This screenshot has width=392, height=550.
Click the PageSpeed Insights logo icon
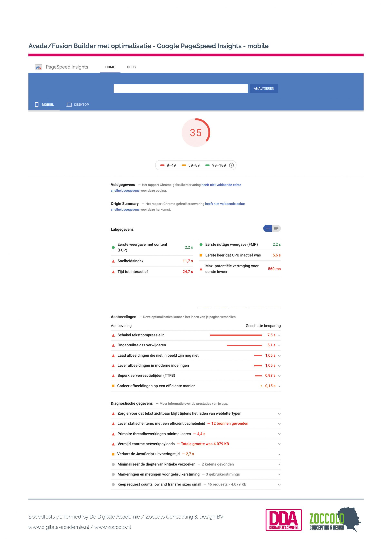coord(38,67)
